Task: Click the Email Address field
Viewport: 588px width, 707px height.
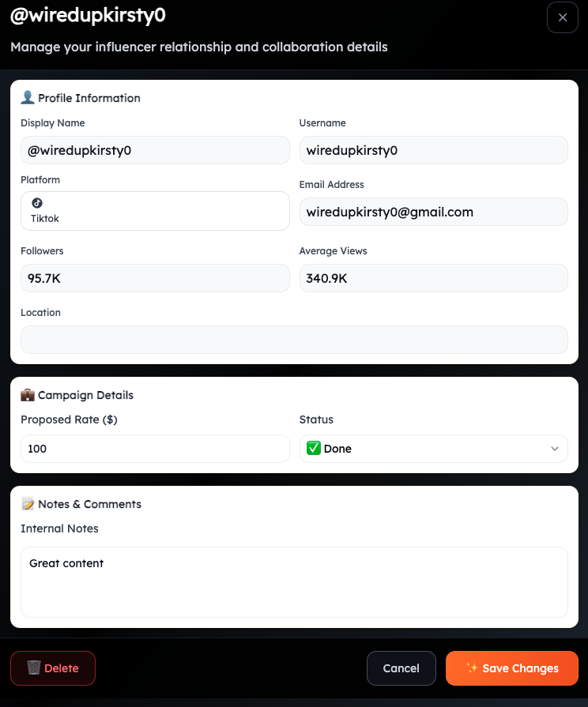Action: pos(433,212)
